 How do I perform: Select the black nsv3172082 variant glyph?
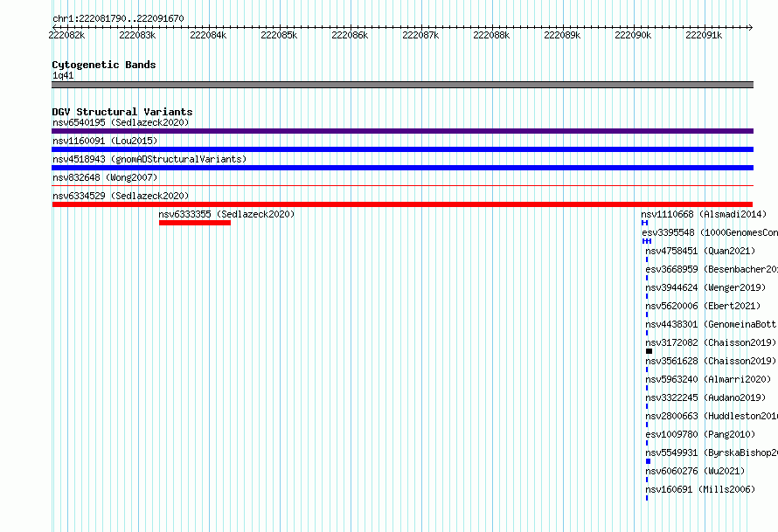click(649, 351)
